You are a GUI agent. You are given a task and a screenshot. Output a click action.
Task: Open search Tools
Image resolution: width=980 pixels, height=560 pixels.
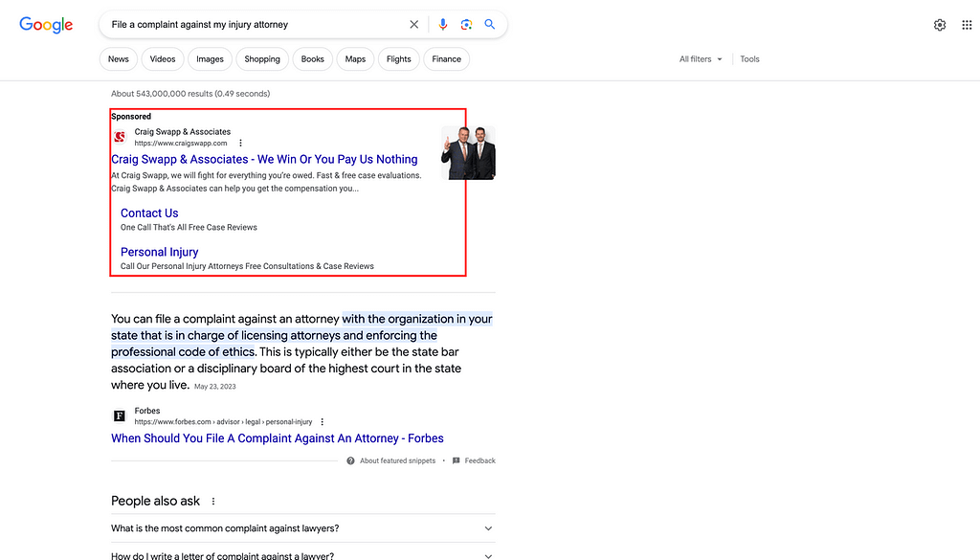[x=749, y=58]
